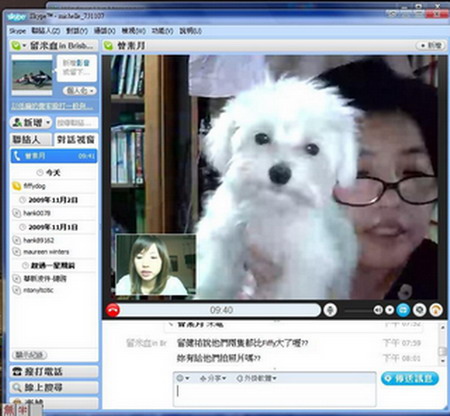The image size is (450, 416).
Task: Open the 聯絡人 menu in menu bar
Action: [46, 31]
